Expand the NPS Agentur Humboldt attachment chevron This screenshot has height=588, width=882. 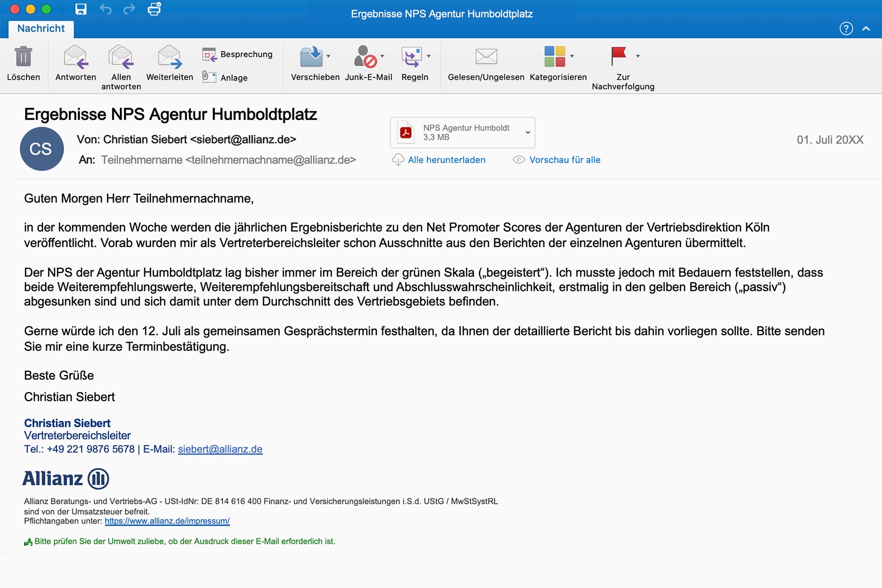pos(528,132)
